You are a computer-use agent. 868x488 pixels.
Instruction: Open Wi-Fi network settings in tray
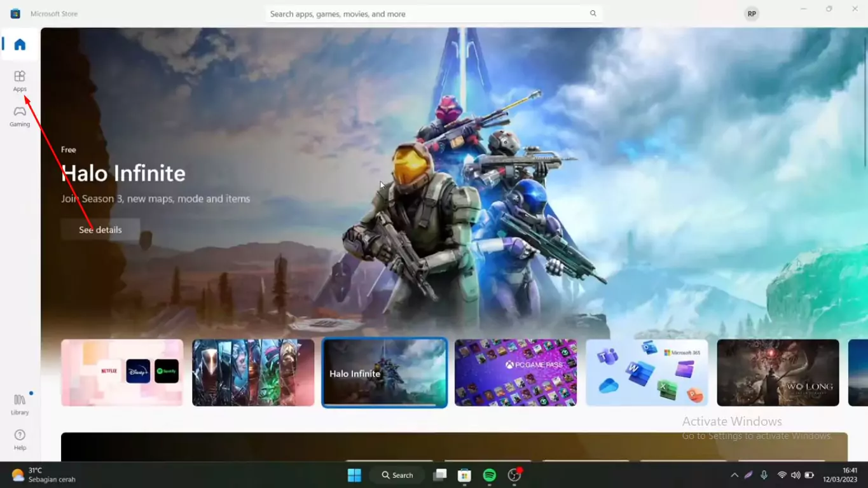click(x=782, y=475)
